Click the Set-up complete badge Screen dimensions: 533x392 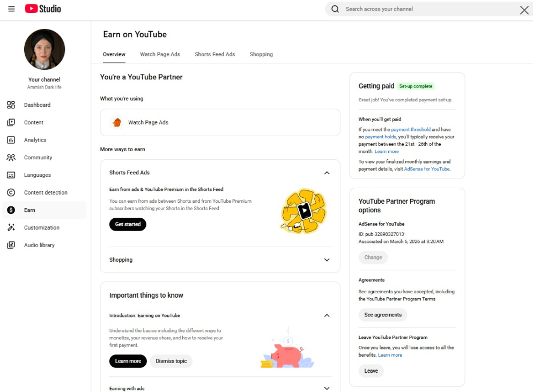coord(416,86)
